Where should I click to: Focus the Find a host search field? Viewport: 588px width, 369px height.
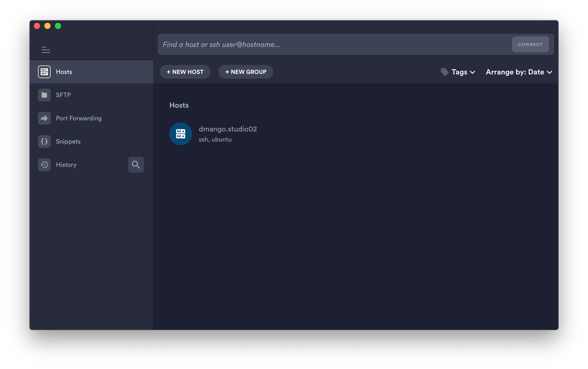[x=332, y=44]
